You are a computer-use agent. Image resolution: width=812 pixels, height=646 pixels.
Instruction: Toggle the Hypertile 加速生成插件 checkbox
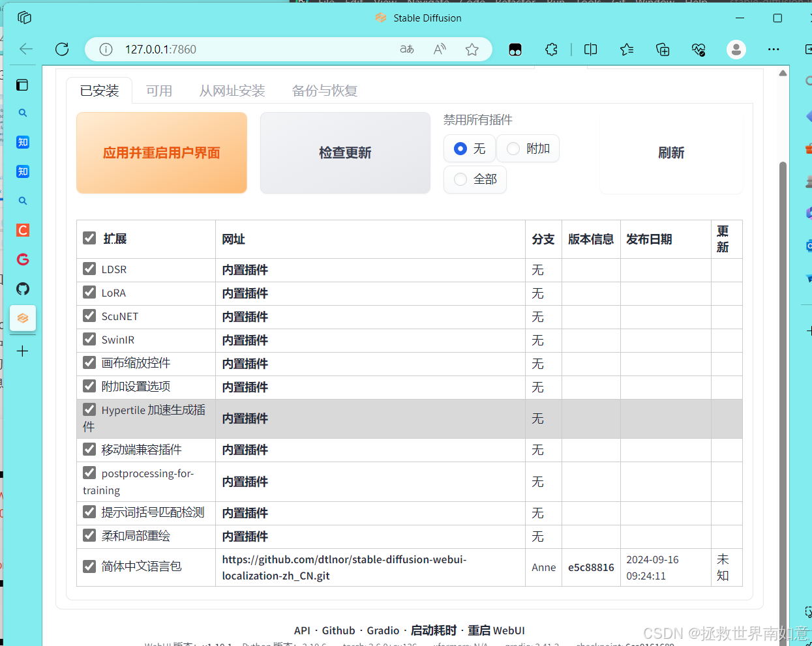pyautogui.click(x=90, y=409)
